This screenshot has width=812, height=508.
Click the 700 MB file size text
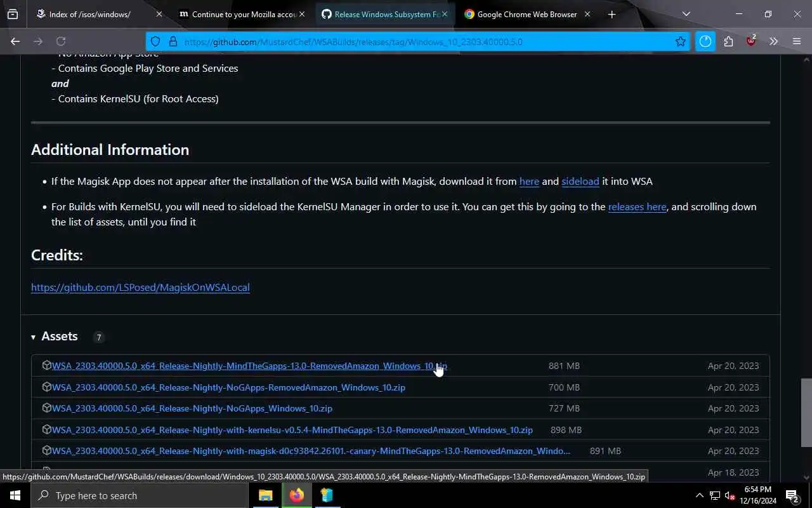click(x=564, y=387)
